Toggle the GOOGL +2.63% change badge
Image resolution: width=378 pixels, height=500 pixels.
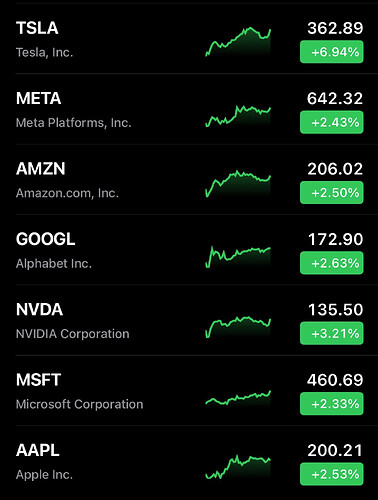(332, 263)
